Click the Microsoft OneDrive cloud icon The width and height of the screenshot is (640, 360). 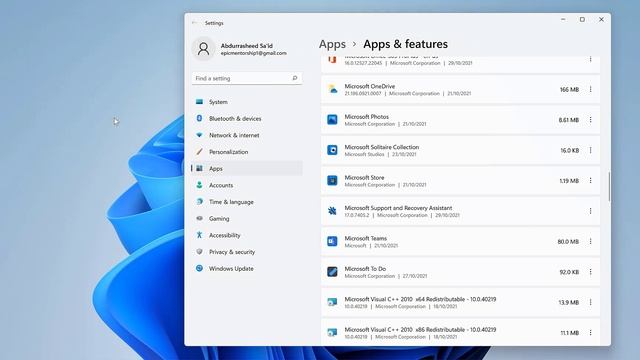coord(332,89)
